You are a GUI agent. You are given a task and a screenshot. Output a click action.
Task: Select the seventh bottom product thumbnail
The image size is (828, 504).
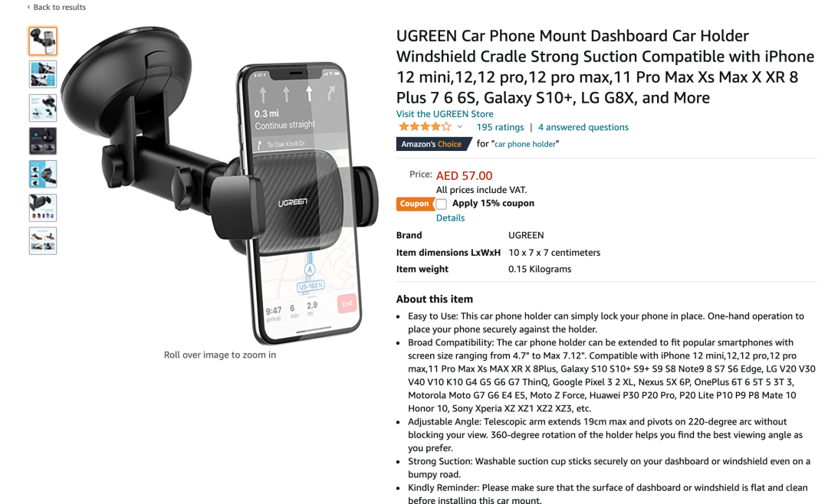pos(43,241)
